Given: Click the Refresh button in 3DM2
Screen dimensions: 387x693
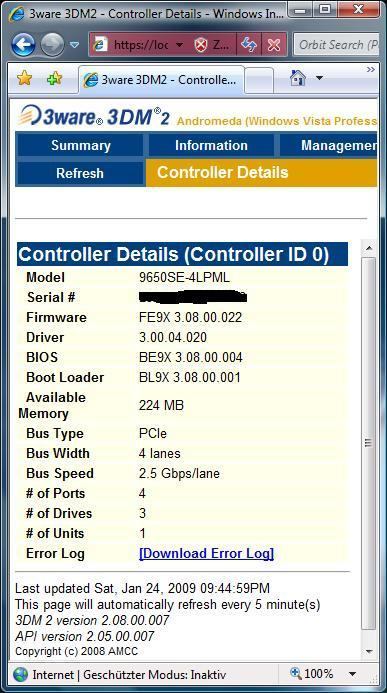Looking at the screenshot, I should (80, 173).
